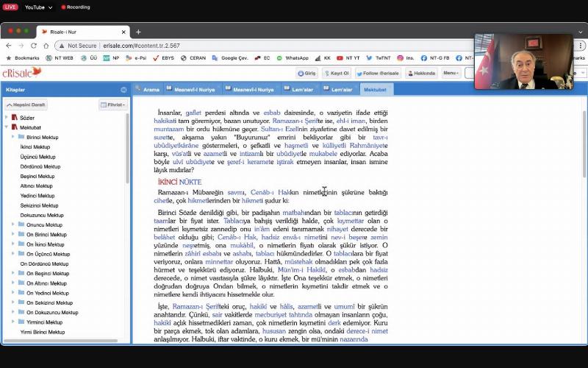The image size is (588, 368).
Task: Click the eRisale logo
Action: (22, 72)
